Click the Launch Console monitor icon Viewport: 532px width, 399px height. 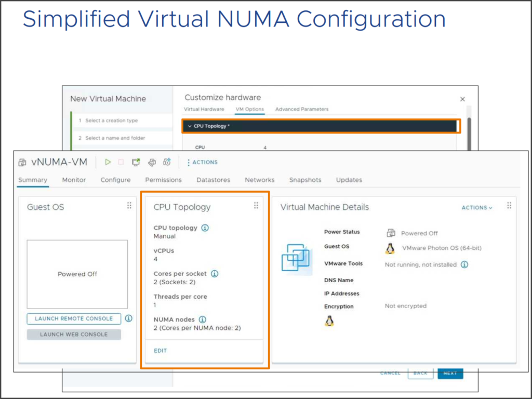(x=136, y=162)
